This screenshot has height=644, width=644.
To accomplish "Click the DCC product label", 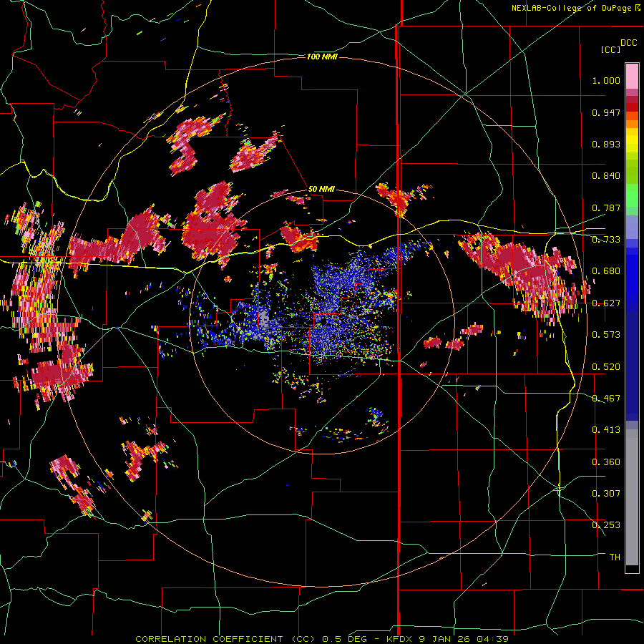I will (628, 43).
